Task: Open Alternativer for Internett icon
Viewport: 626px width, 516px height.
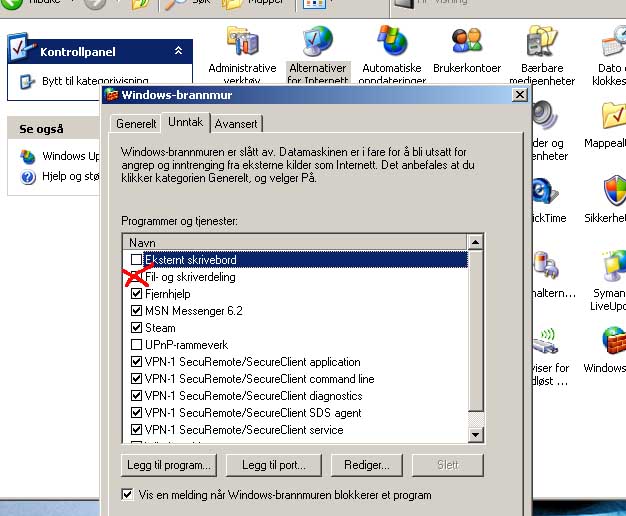Action: coord(317,41)
